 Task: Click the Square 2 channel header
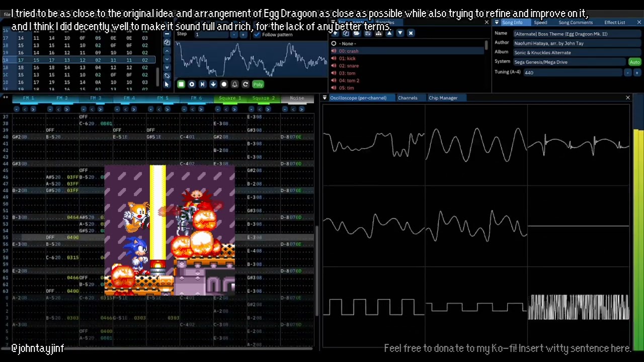[264, 98]
